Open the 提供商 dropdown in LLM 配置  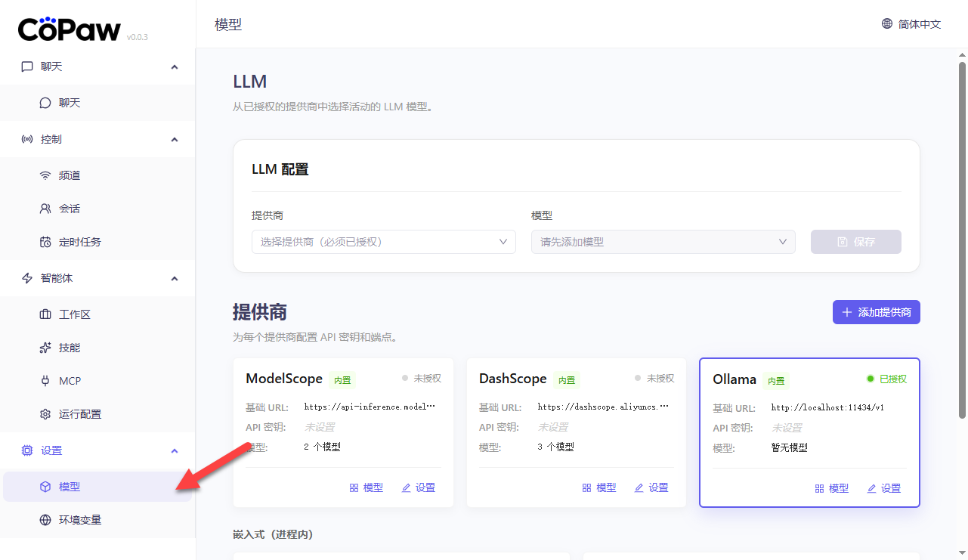[x=384, y=242]
